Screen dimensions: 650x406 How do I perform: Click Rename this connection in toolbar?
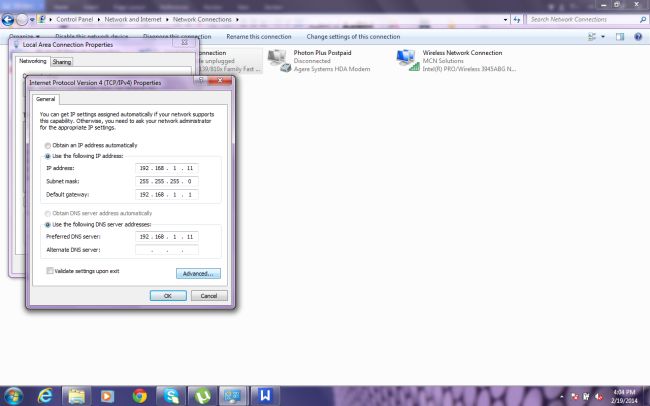(x=259, y=36)
